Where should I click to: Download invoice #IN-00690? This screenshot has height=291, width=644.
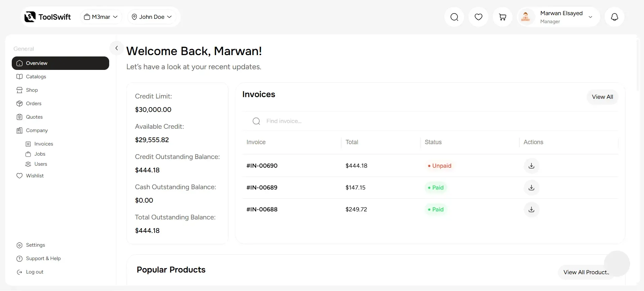tap(531, 166)
